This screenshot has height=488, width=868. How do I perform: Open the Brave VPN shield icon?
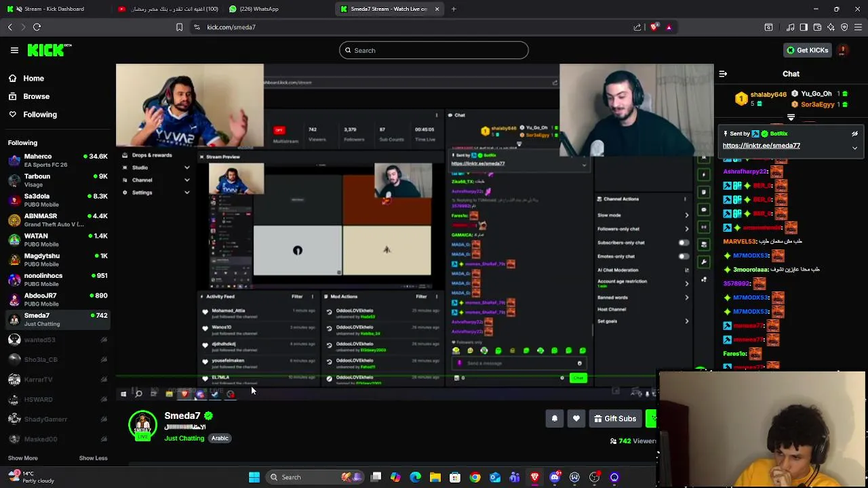[844, 27]
